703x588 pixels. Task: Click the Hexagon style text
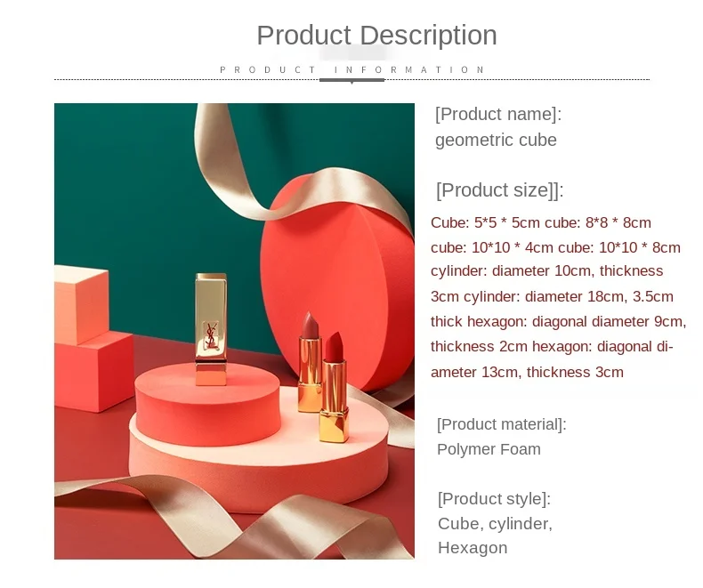tap(473, 548)
